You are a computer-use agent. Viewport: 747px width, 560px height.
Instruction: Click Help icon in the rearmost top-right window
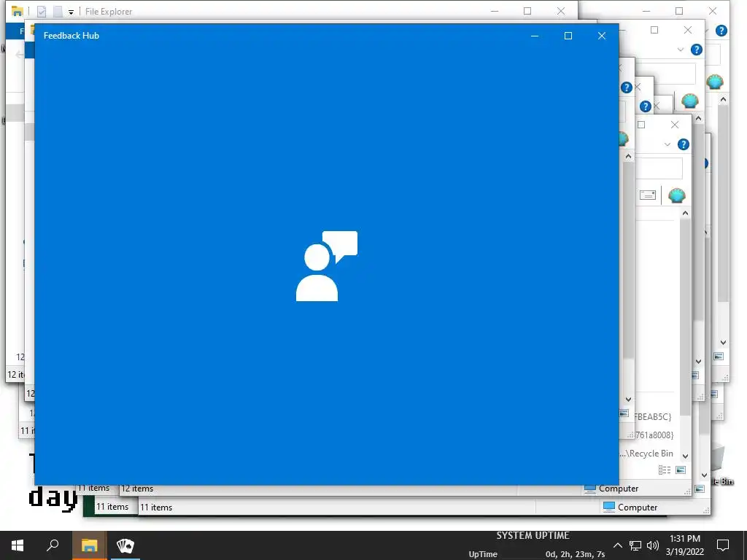(721, 31)
